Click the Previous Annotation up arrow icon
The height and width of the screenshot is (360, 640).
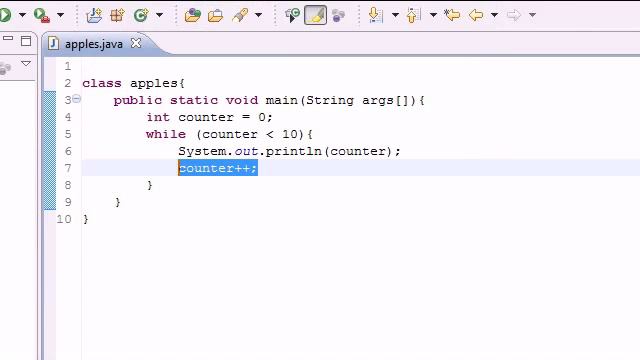pyautogui.click(x=413, y=15)
